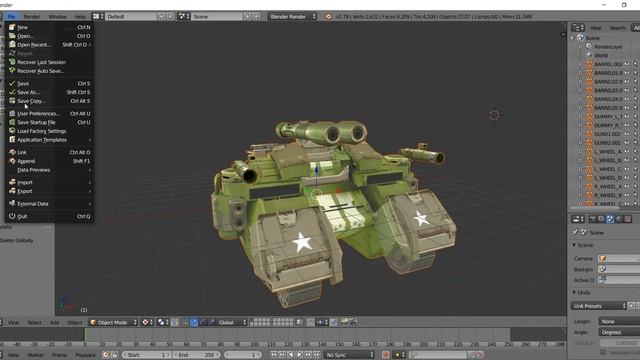Click the Camera object field
The image size is (640, 360).
click(619, 258)
